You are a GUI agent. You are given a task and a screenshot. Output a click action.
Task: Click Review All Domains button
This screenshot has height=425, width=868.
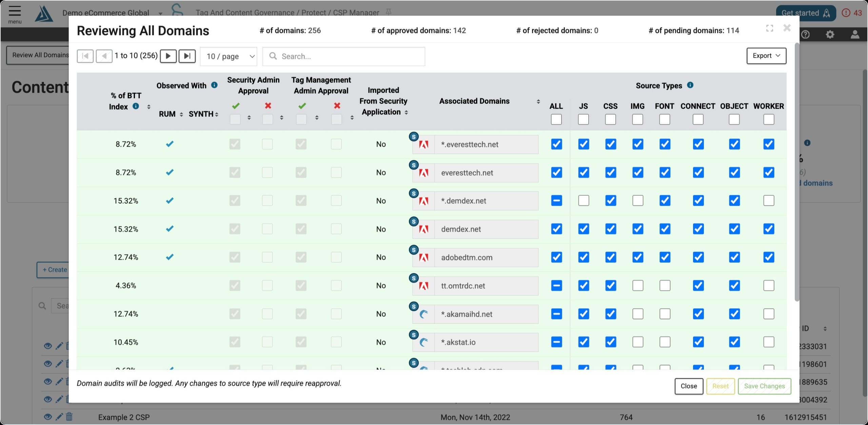pos(38,55)
